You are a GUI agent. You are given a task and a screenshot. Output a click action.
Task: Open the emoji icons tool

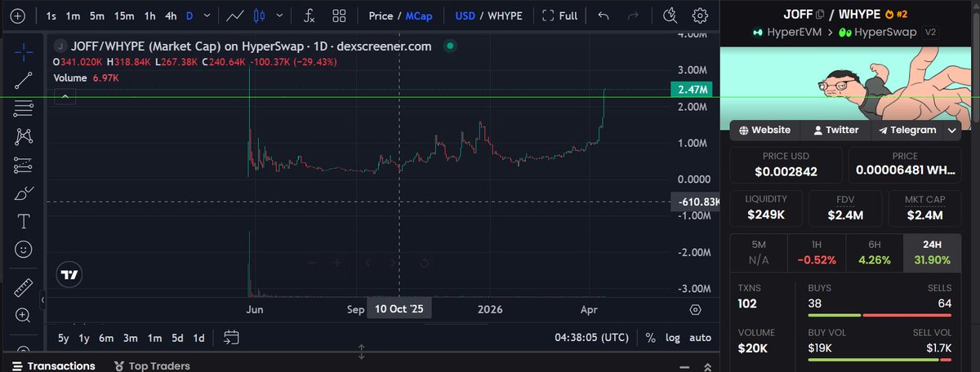(24, 248)
